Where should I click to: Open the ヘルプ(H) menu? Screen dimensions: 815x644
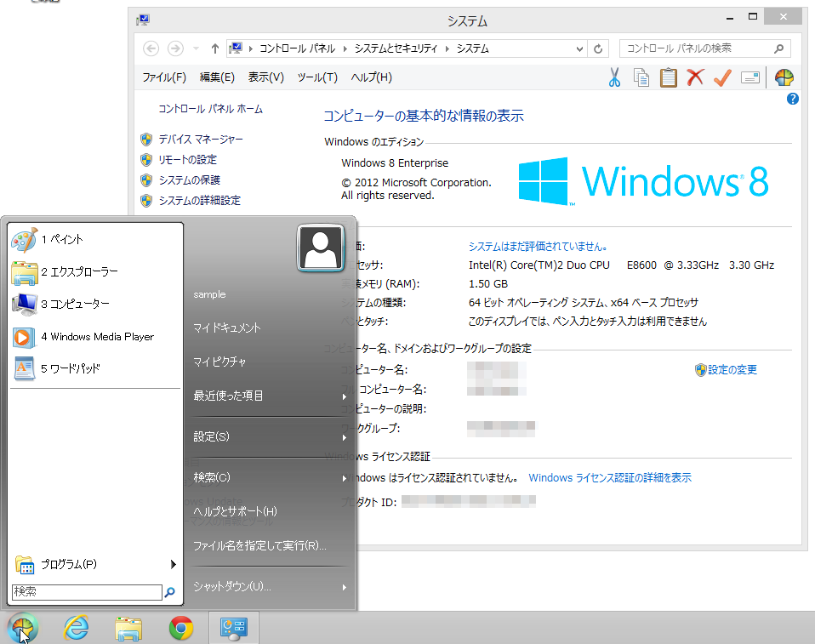coord(371,77)
